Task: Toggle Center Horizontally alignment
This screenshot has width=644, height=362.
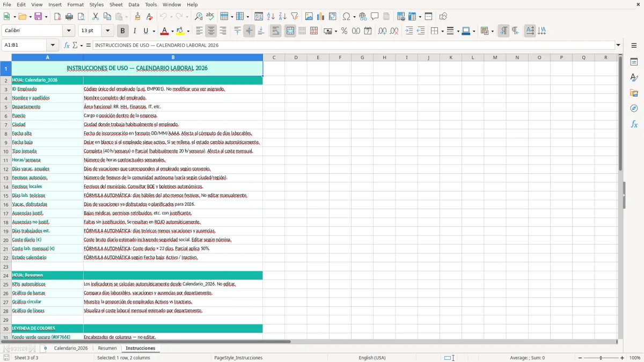Action: coord(211,31)
